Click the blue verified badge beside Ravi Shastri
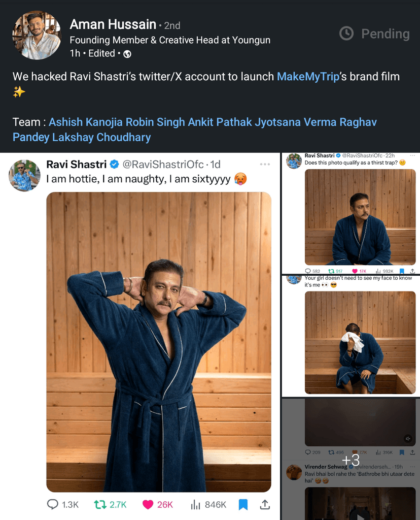Screen dimensions: 420x520 click(x=115, y=164)
